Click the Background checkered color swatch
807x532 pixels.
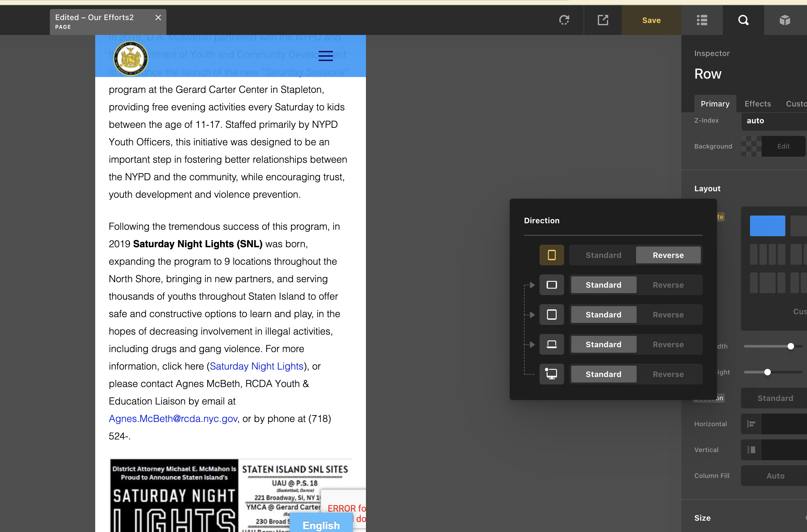tap(751, 146)
